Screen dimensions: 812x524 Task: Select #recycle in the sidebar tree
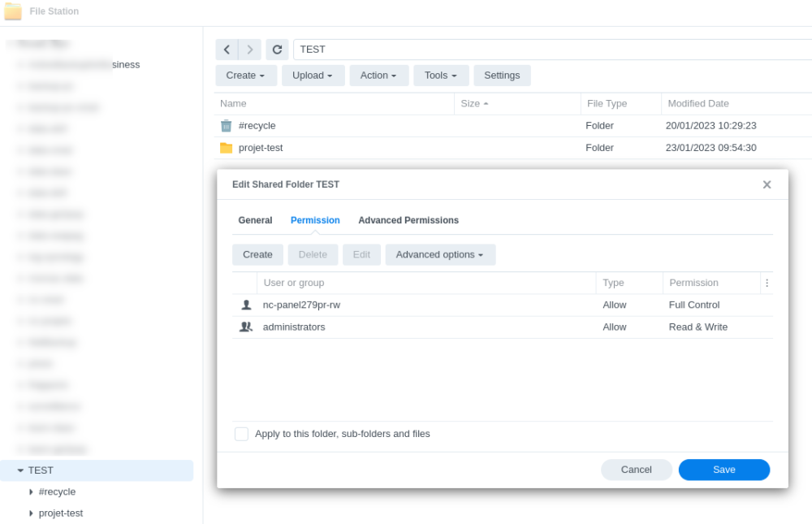(57, 492)
